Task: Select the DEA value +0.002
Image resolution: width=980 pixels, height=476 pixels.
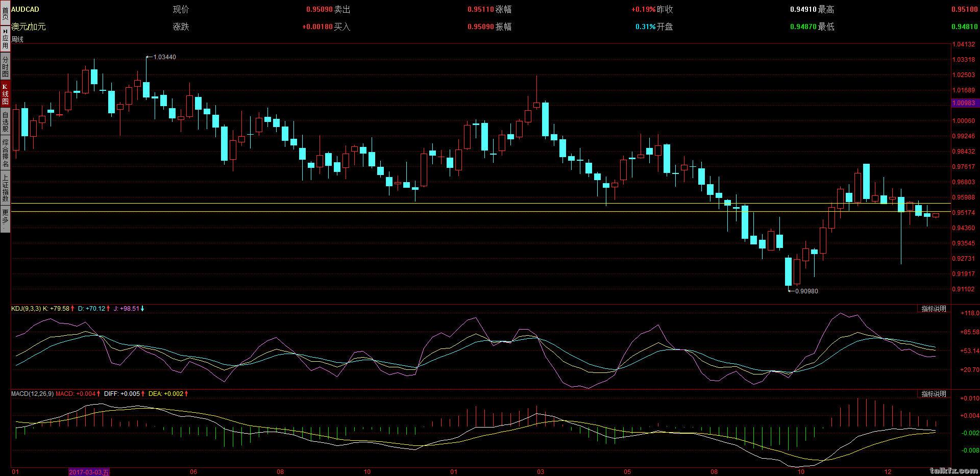Action: click(174, 394)
